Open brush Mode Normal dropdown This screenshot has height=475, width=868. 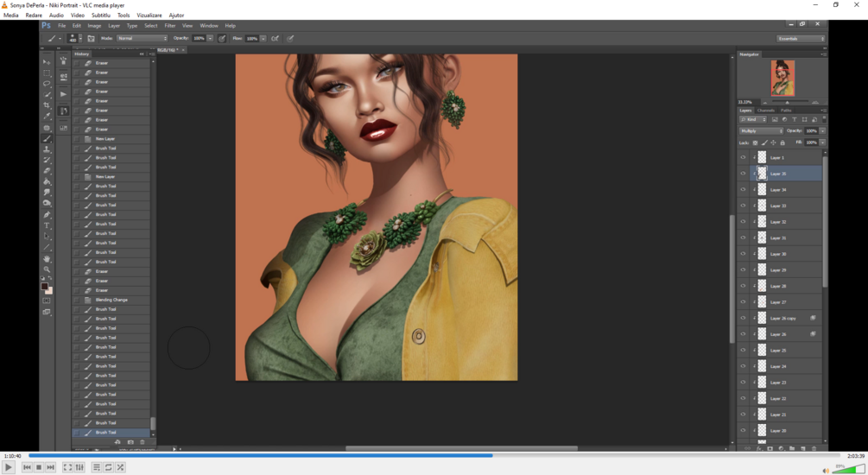142,38
